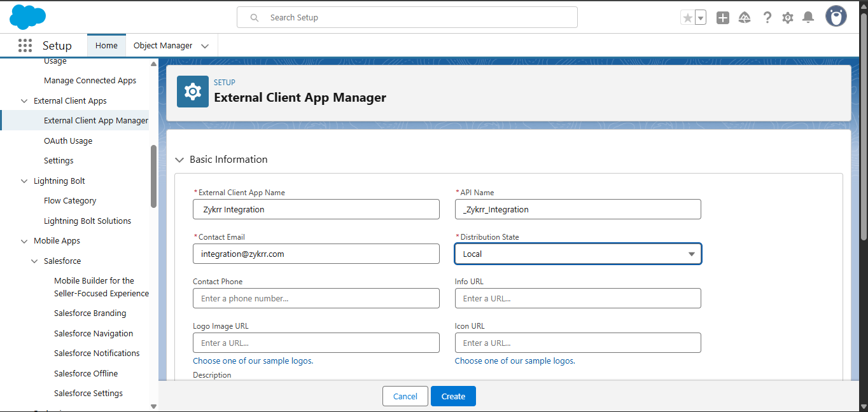
Task: Collapse the Mobile Apps tree node
Action: click(x=24, y=241)
